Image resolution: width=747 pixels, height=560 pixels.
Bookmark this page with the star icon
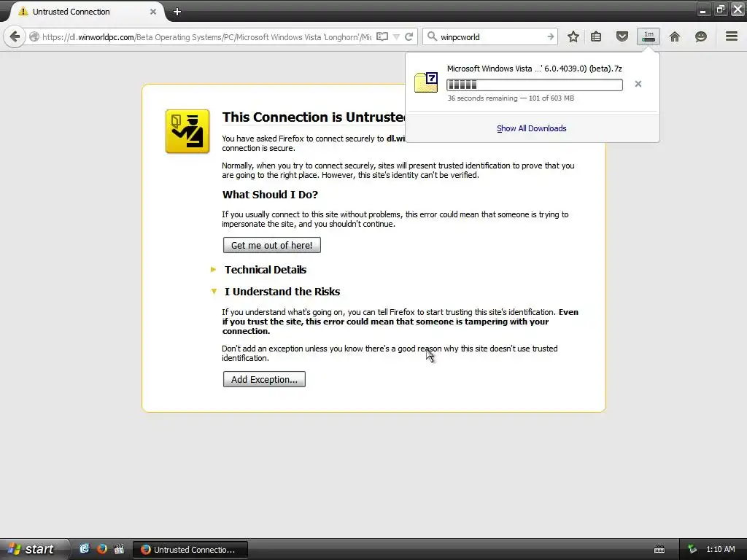coord(573,36)
